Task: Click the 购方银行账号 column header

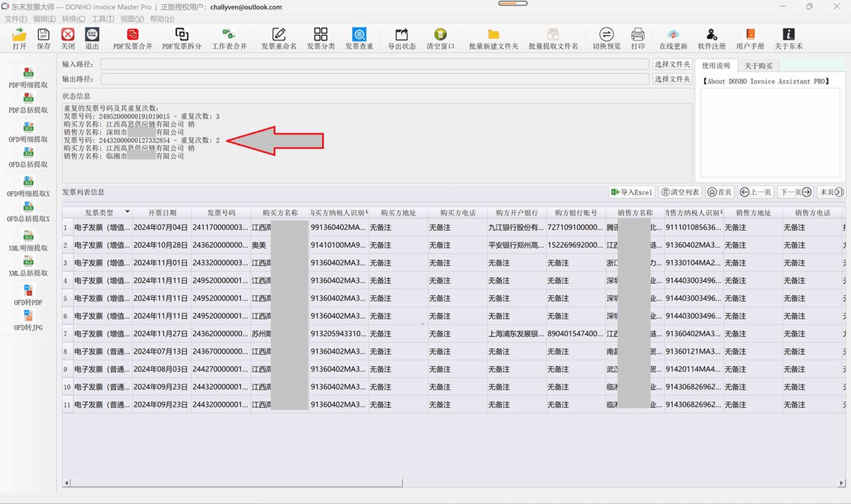Action: pos(575,213)
